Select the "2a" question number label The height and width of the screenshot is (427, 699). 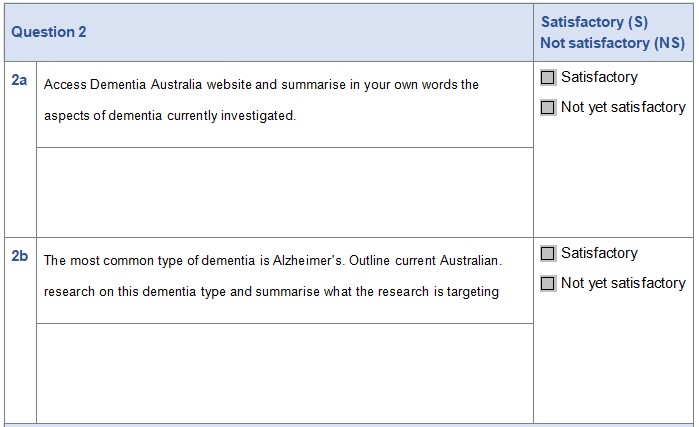20,80
